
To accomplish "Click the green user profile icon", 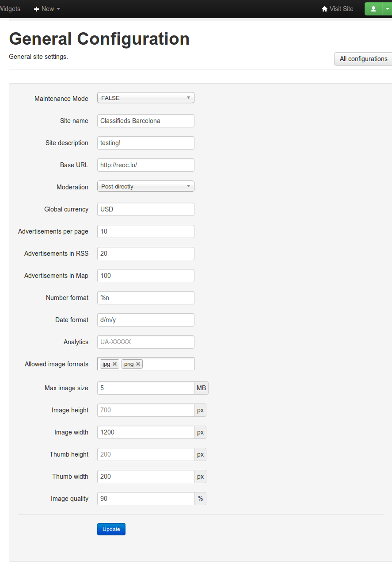I will [x=373, y=9].
